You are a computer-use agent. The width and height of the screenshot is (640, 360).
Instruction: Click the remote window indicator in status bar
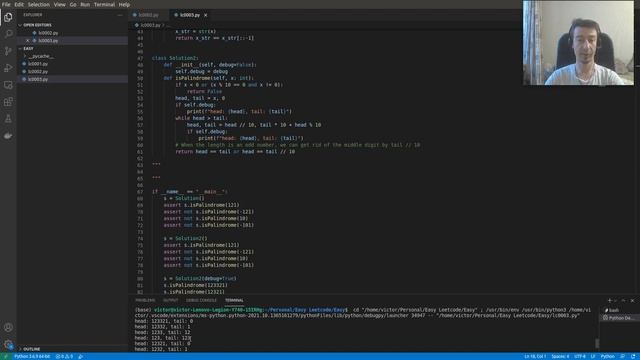[x=5, y=356]
